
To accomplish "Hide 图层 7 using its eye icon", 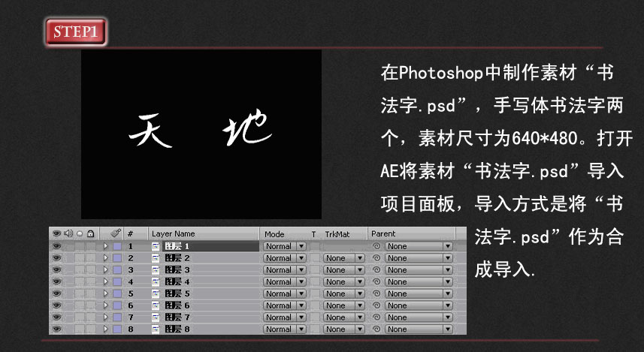I will (x=56, y=317).
